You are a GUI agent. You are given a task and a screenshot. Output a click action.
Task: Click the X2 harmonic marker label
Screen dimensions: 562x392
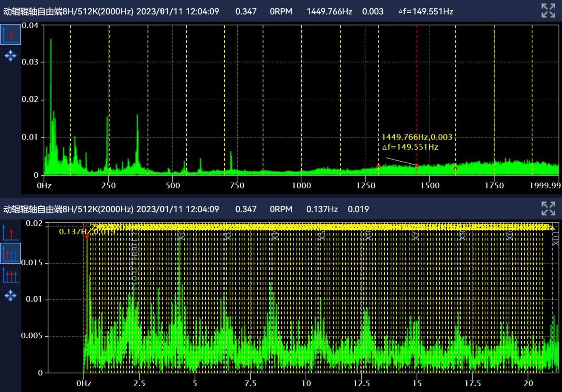coord(180,235)
